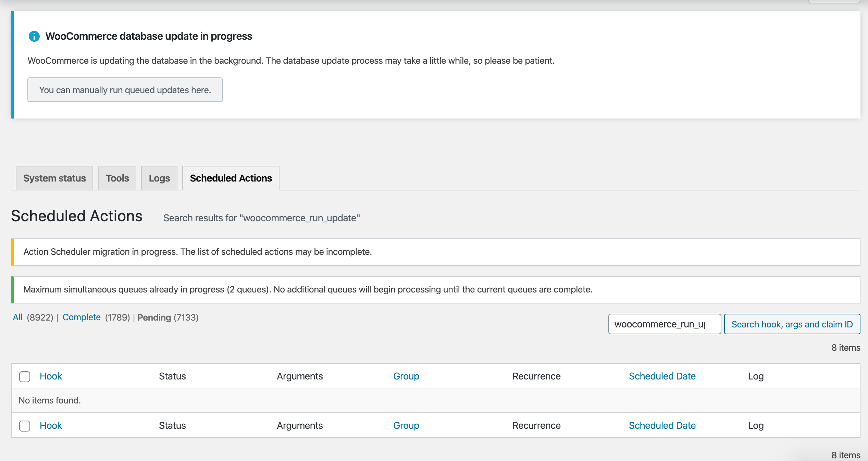Sort by Group column in header
The image size is (868, 461).
click(406, 376)
